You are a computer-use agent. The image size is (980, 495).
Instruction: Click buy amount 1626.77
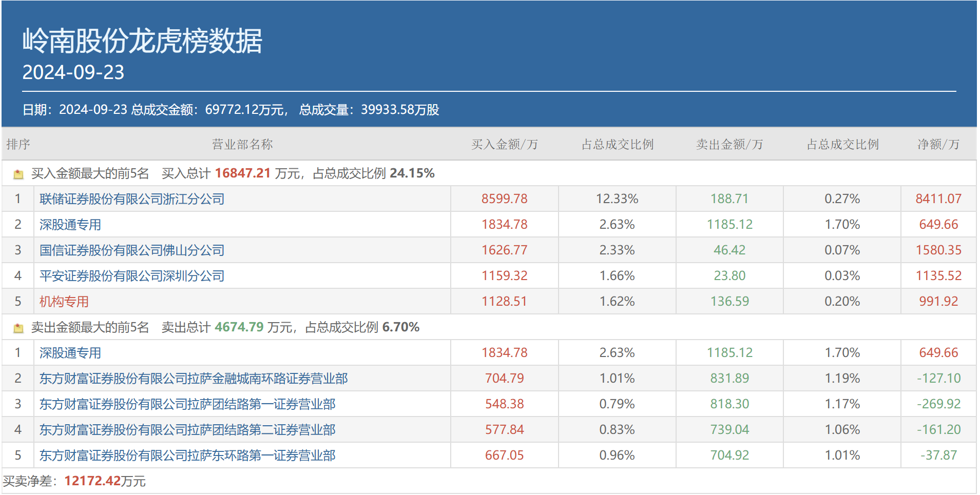click(x=505, y=250)
